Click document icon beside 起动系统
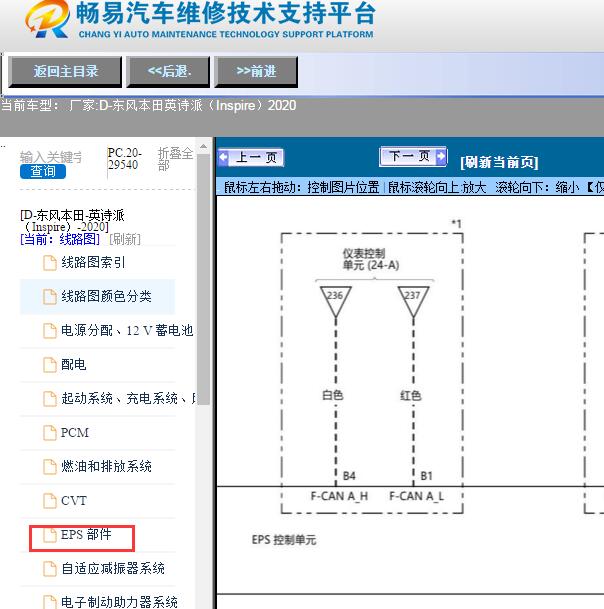 [50, 398]
